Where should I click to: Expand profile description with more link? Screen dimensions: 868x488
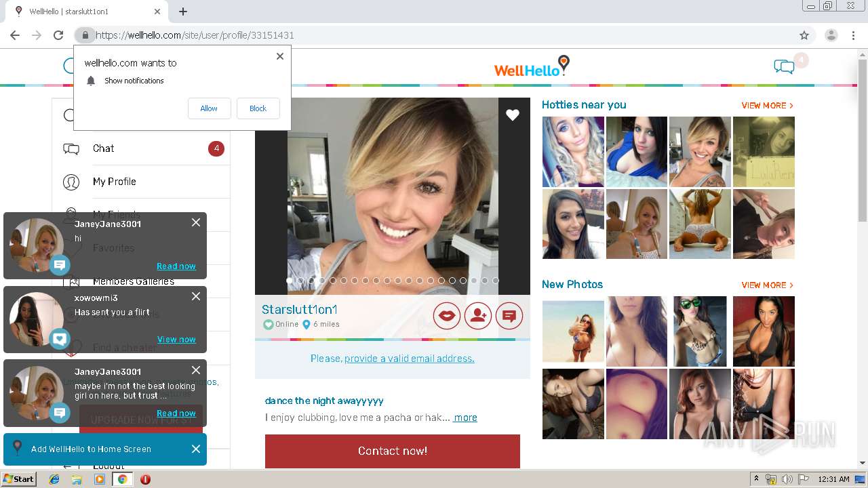(465, 418)
